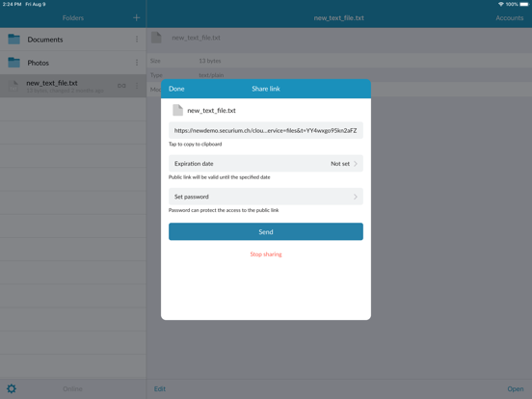532x399 pixels.
Task: Select new_text_file.txt in the file list
Action: [x=73, y=86]
